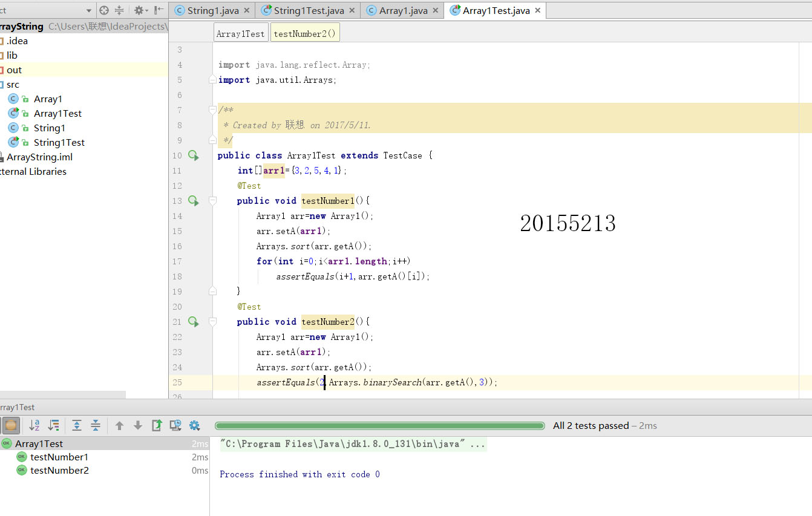Close the String1.java tab
The height and width of the screenshot is (516, 812).
tap(246, 11)
